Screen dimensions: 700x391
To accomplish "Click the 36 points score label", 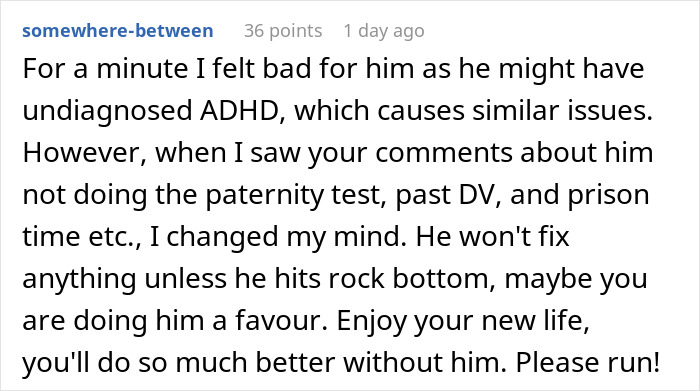I will click(283, 31).
